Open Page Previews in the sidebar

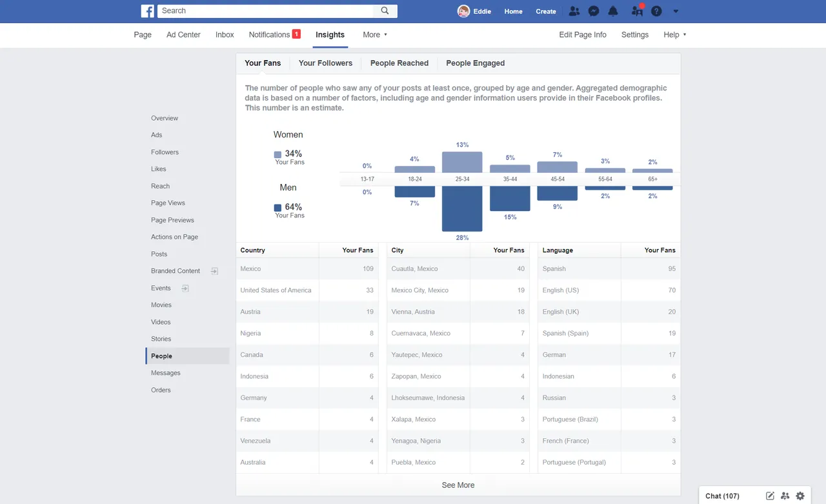tap(172, 220)
